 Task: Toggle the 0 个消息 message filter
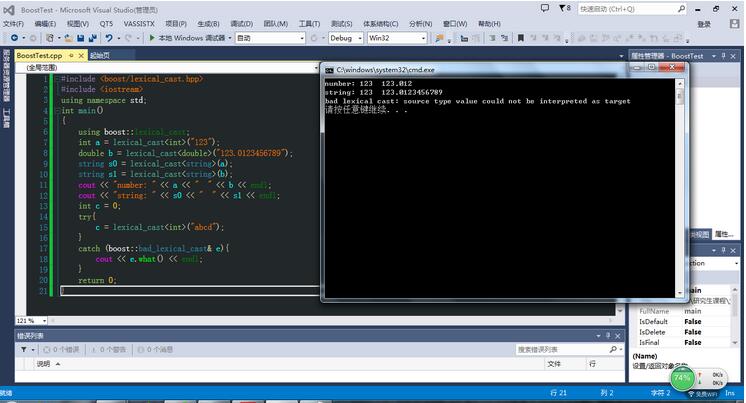pyautogui.click(x=155, y=350)
